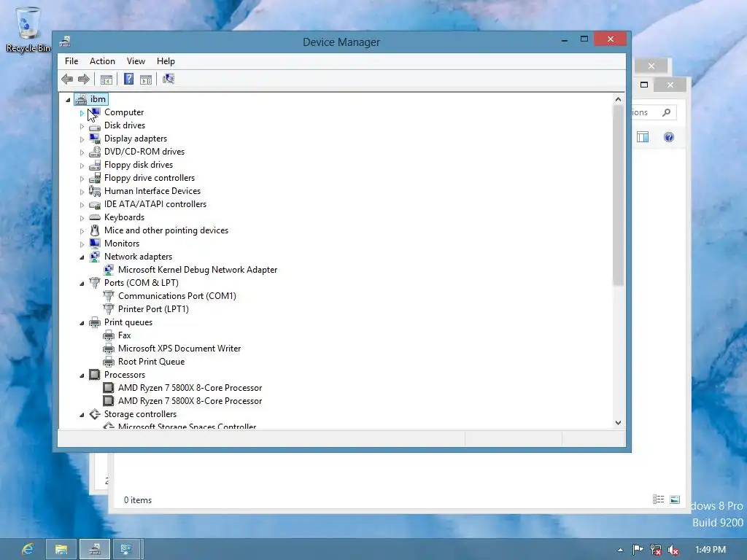
Task: Select the first AMD Ryzen 7 5800X processor
Action: (x=190, y=388)
